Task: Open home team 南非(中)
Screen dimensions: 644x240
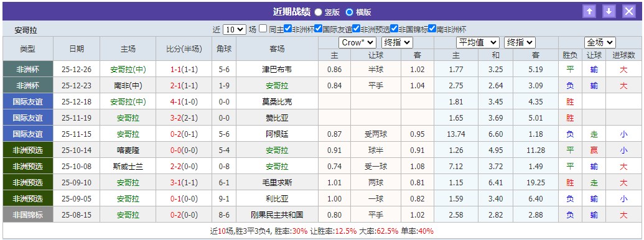Action: [128, 86]
